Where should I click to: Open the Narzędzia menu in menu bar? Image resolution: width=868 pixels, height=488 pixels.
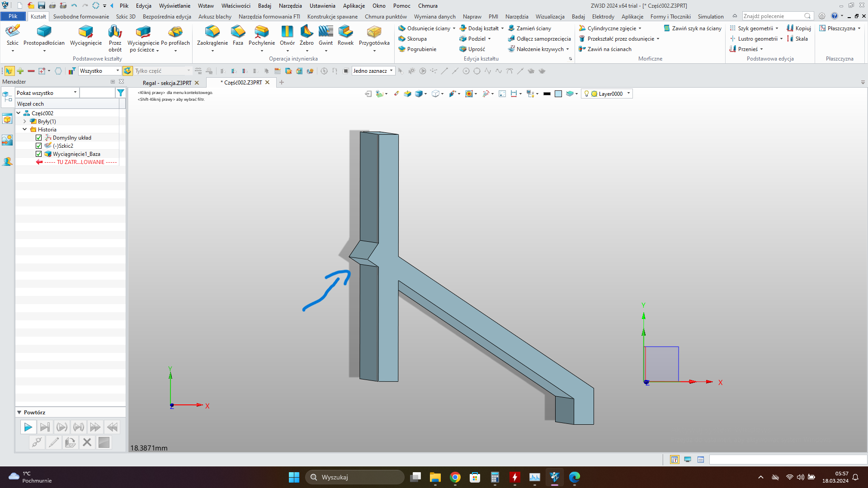coord(290,6)
